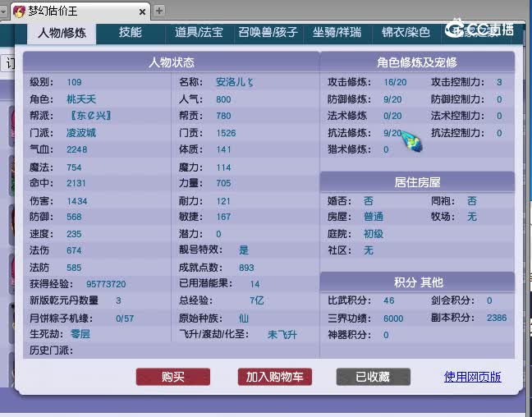Select 比武积分 value 46
Viewport: 532px width, 417px height.
(389, 300)
